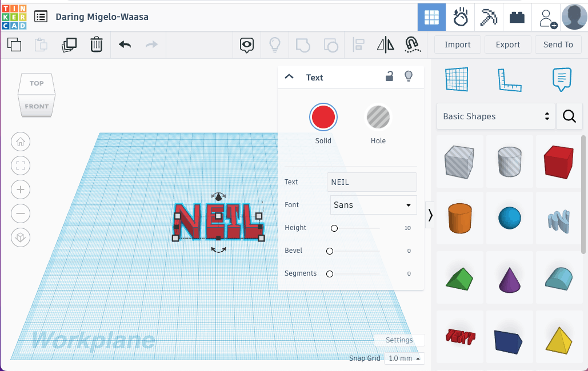This screenshot has width=588, height=371.
Task: Zoom in with the plus button
Action: point(21,189)
